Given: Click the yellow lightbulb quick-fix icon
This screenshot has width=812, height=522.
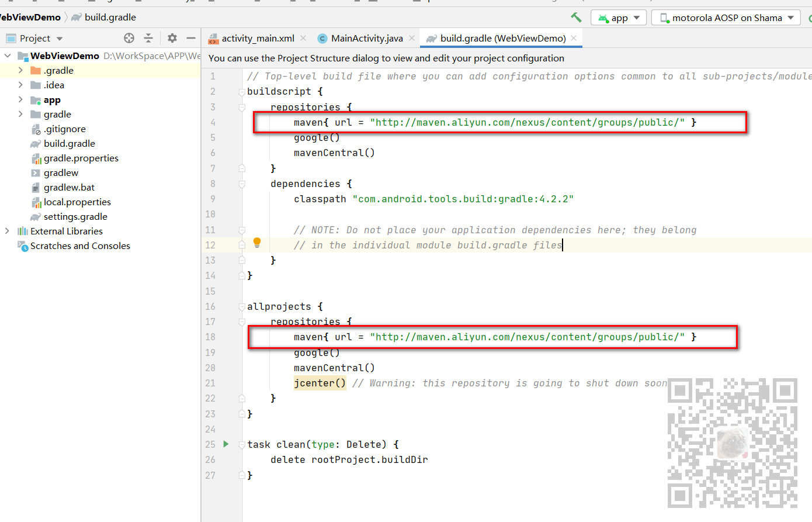Looking at the screenshot, I should [256, 243].
